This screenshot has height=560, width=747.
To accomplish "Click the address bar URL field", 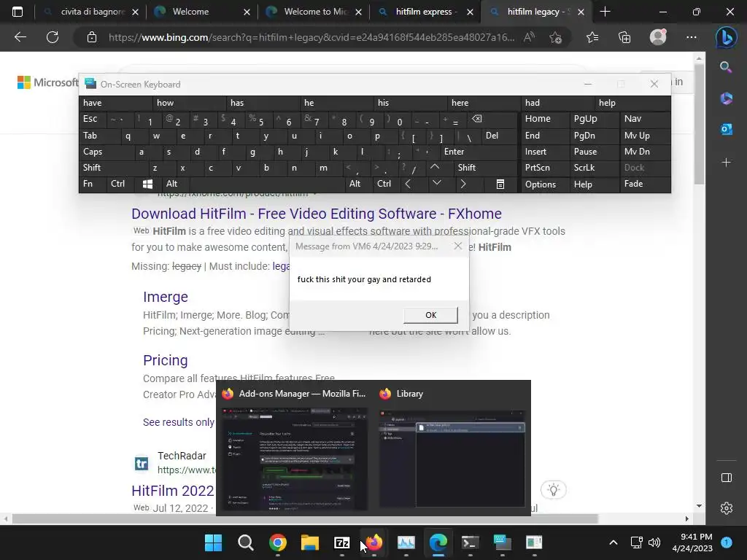I will click(311, 37).
